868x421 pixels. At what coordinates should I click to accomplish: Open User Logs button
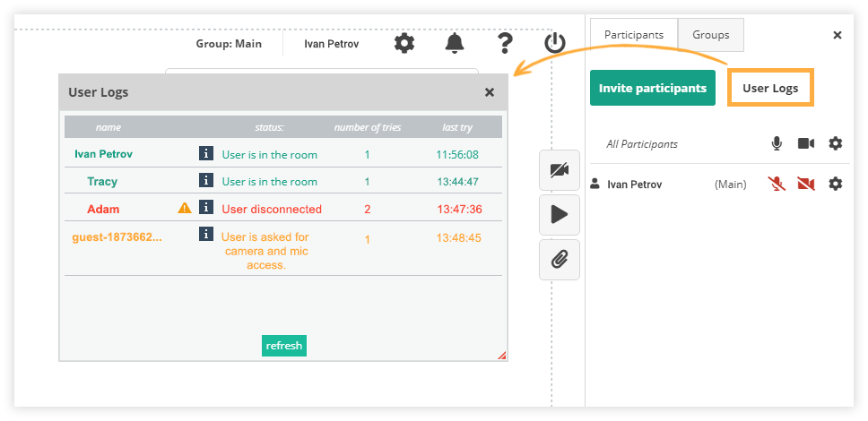coord(770,88)
